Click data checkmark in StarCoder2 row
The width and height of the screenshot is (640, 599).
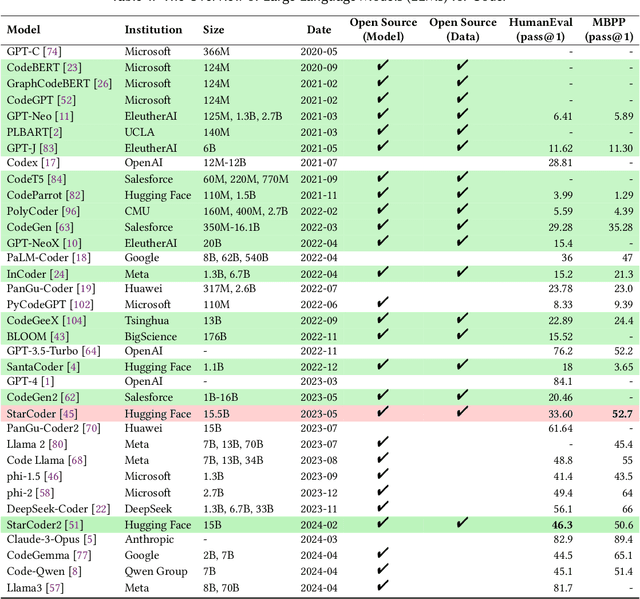click(462, 523)
